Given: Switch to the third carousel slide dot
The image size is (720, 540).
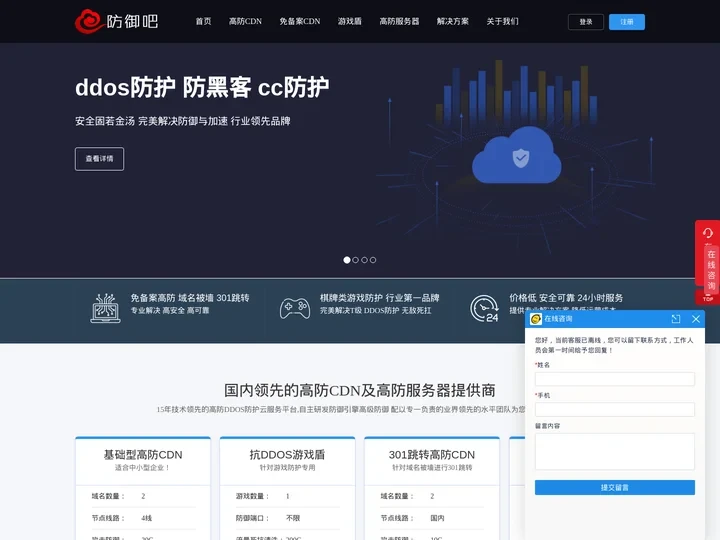Looking at the screenshot, I should [x=364, y=260].
